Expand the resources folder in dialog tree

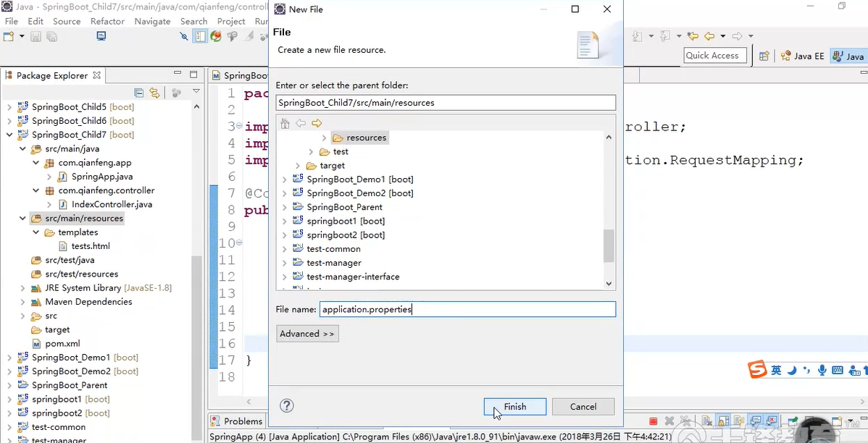[x=325, y=138]
